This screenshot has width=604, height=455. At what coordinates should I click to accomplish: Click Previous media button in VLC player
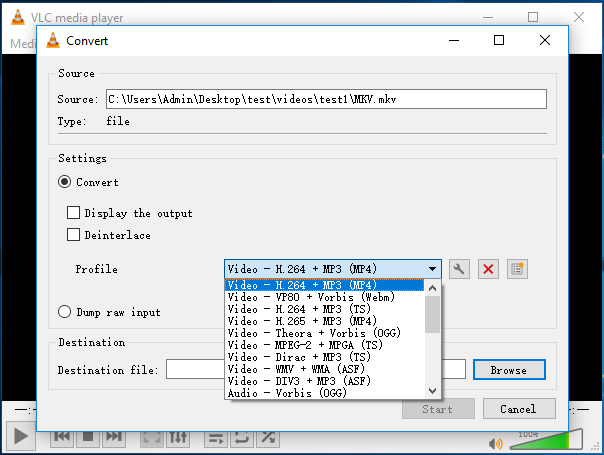(x=62, y=437)
